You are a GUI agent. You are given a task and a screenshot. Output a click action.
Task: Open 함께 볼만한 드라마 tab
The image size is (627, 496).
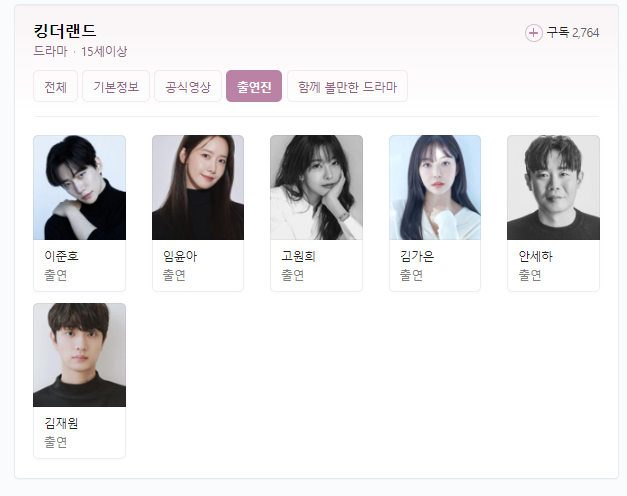click(347, 86)
